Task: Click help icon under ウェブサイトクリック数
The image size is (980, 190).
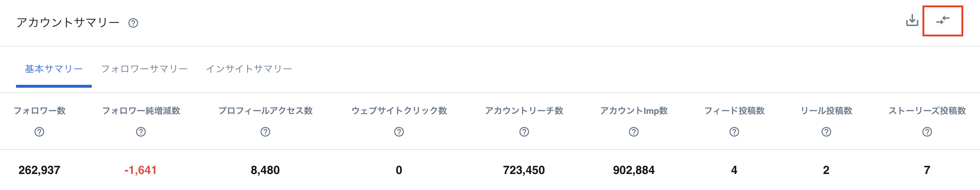Action: coord(399,132)
